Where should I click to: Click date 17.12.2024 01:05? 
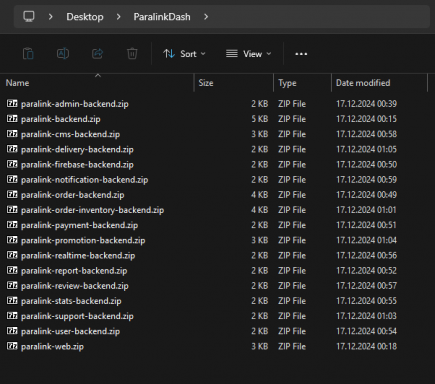366,149
